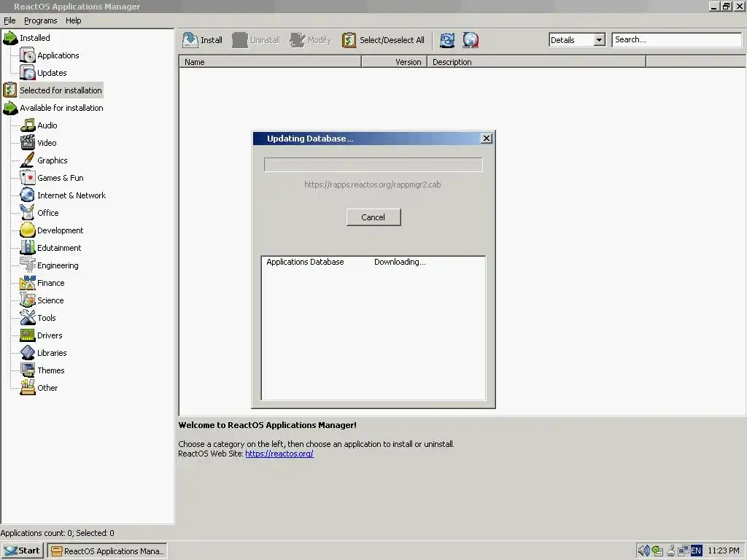Open the Internet & Network icon
747x560 pixels.
point(28,195)
